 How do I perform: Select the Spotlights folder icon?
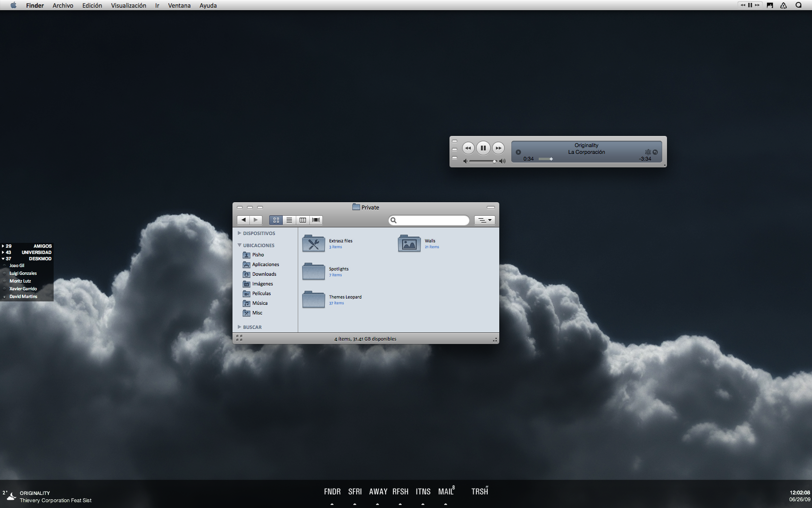click(x=314, y=271)
